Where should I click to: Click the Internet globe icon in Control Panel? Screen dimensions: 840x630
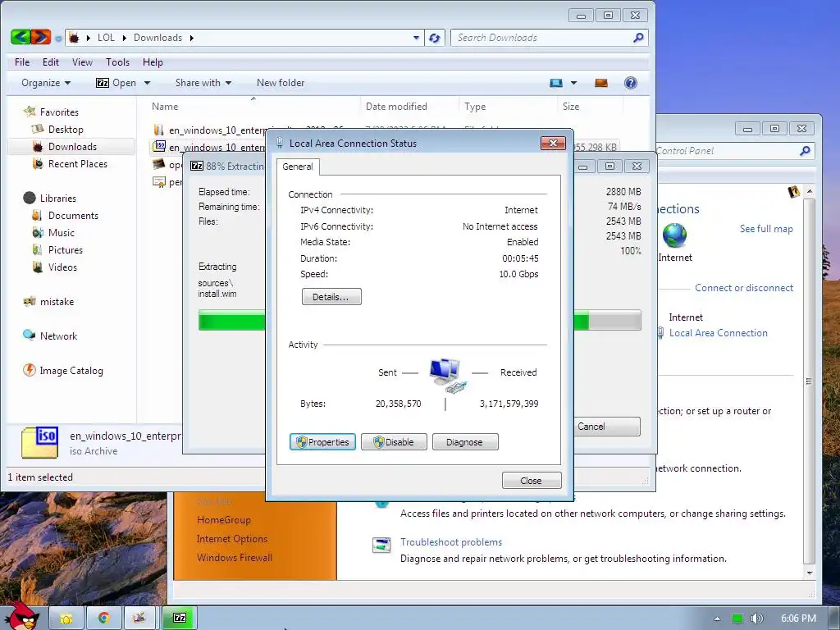tap(674, 235)
